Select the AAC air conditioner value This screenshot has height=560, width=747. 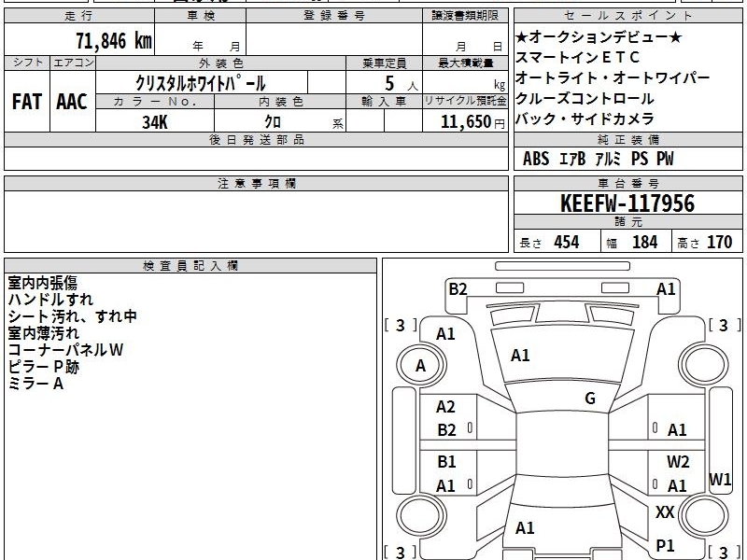pyautogui.click(x=72, y=102)
